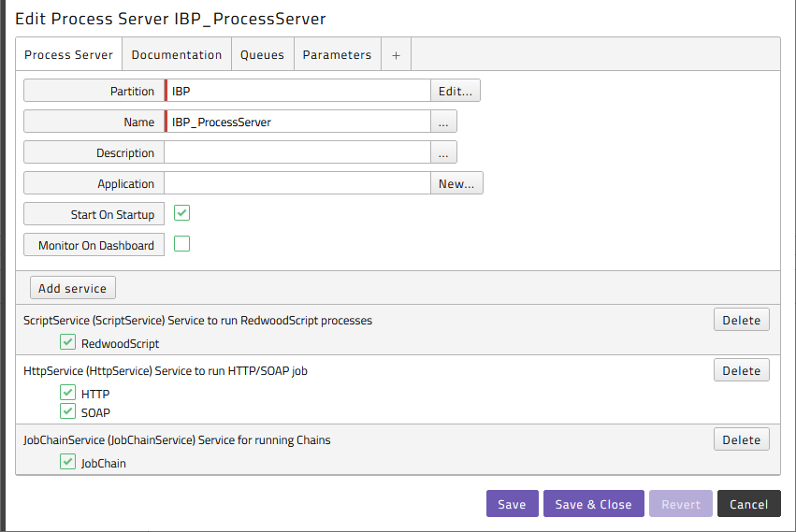This screenshot has height=532, width=796.
Task: Click the HttpService description text
Action: click(166, 371)
